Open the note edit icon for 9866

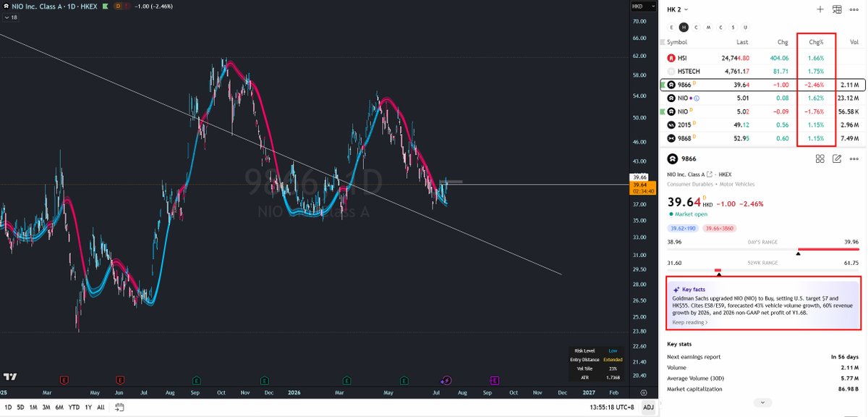(x=837, y=159)
